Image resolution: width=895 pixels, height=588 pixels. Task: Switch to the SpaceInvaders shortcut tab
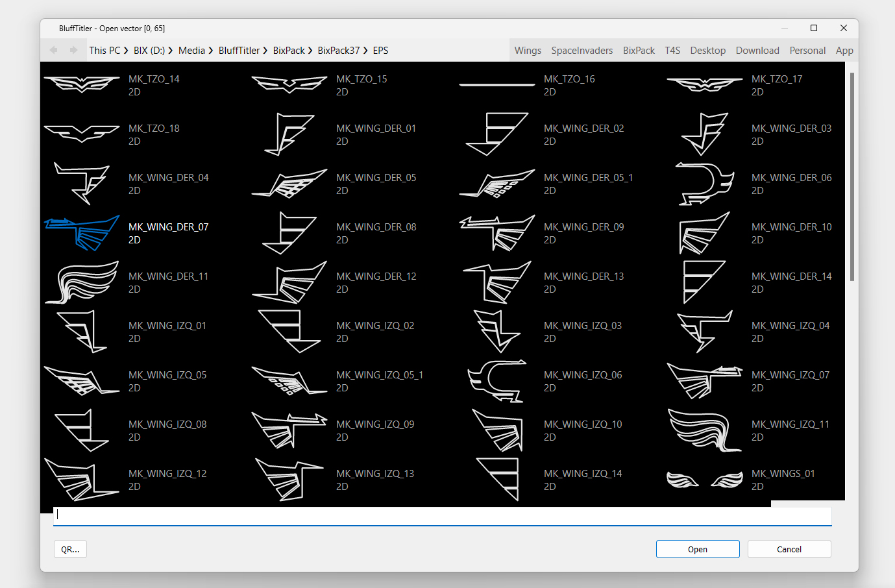582,51
